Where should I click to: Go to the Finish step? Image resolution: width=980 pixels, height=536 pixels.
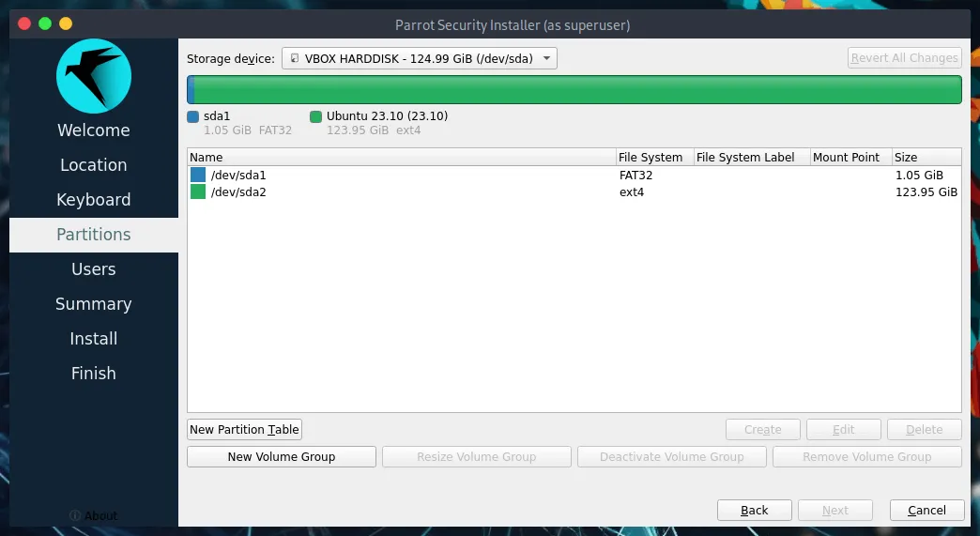[x=94, y=373]
